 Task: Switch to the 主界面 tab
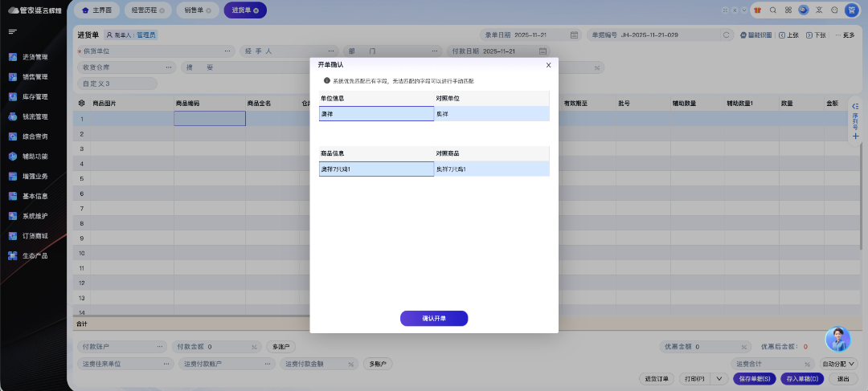pos(97,10)
